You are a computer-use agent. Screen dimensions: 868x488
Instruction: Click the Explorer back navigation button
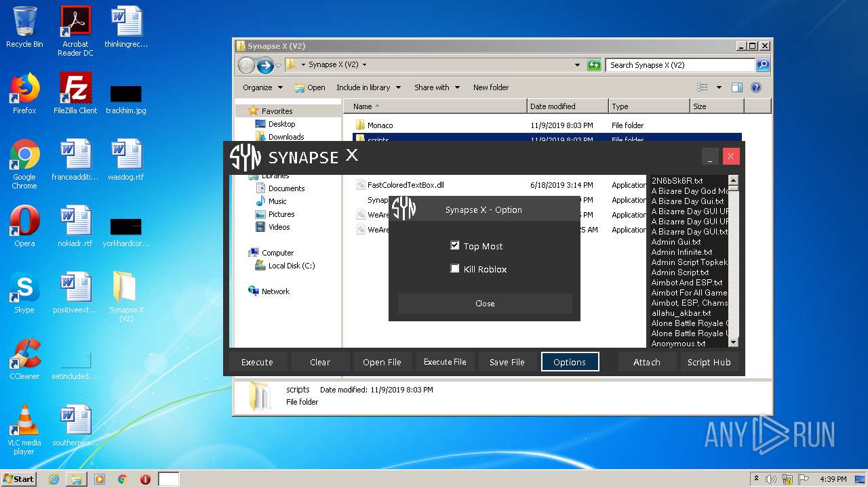point(246,65)
